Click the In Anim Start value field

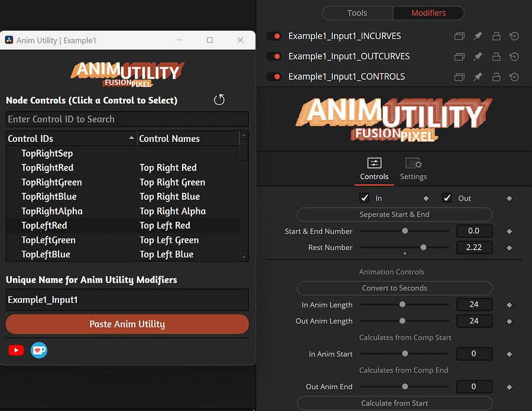pyautogui.click(x=474, y=354)
